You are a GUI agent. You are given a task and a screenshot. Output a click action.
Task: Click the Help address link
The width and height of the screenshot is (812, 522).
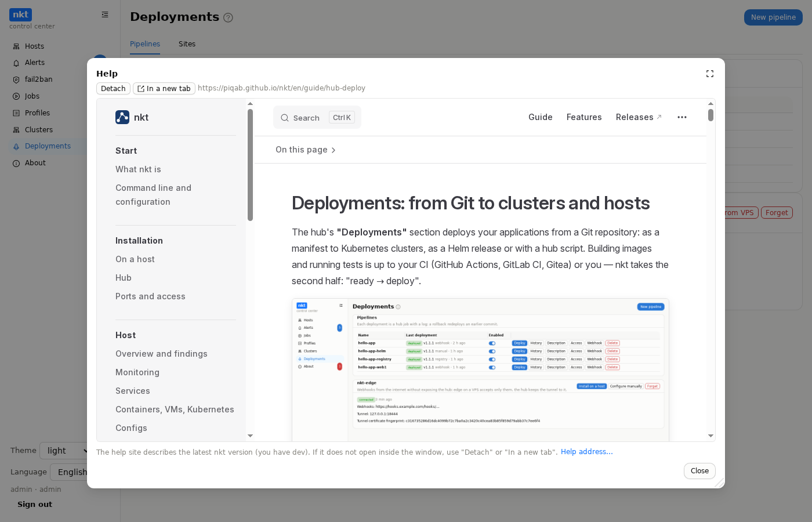586,452
